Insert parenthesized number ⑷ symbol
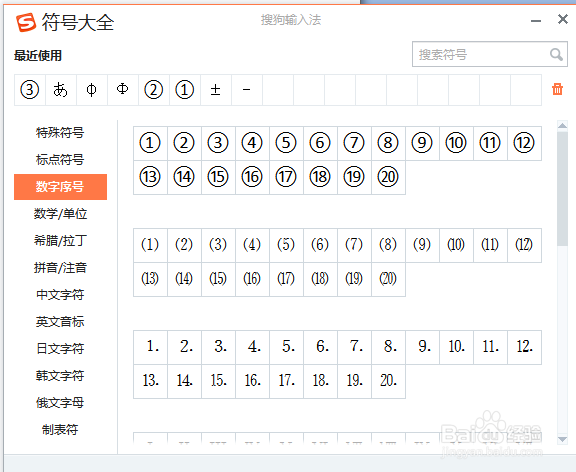 click(x=252, y=245)
